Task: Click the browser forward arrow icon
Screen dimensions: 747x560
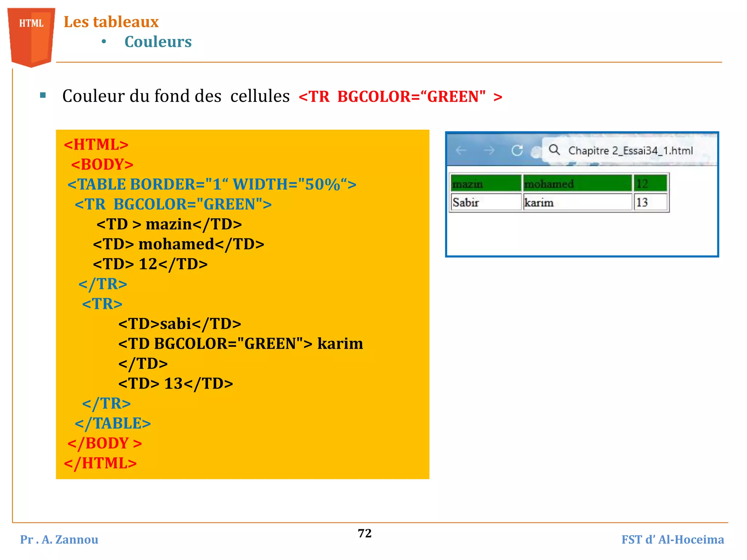Action: click(489, 151)
